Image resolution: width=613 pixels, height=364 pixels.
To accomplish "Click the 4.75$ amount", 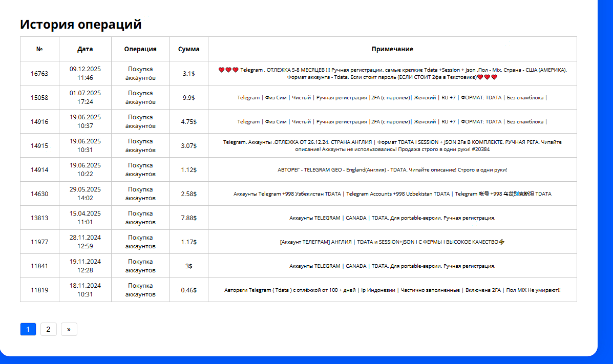I will tap(189, 122).
